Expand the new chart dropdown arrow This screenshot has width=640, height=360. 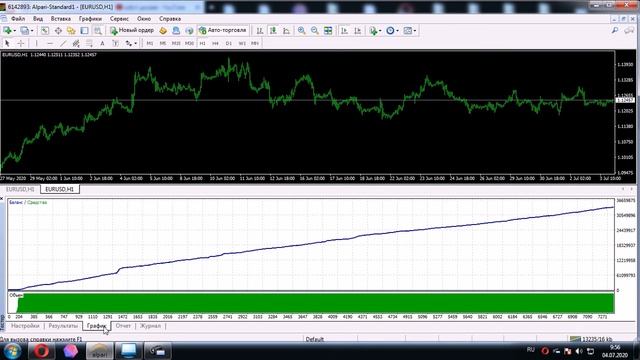point(14,31)
